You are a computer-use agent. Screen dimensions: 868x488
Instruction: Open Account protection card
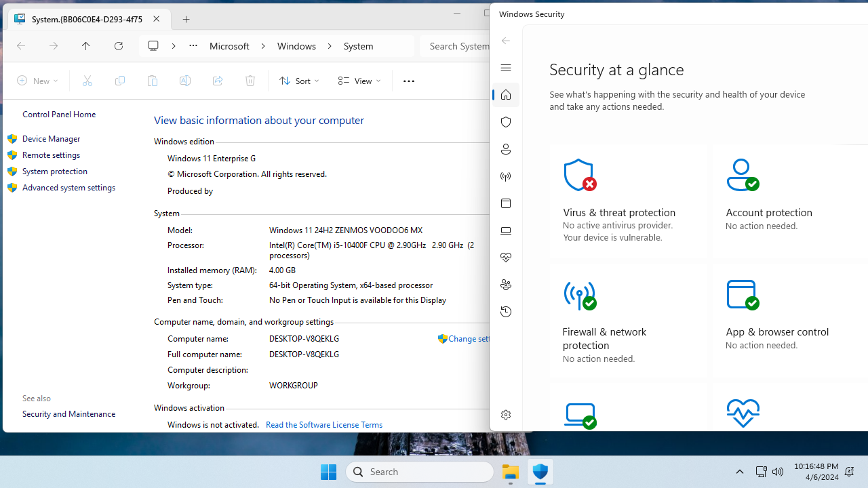[790, 201]
